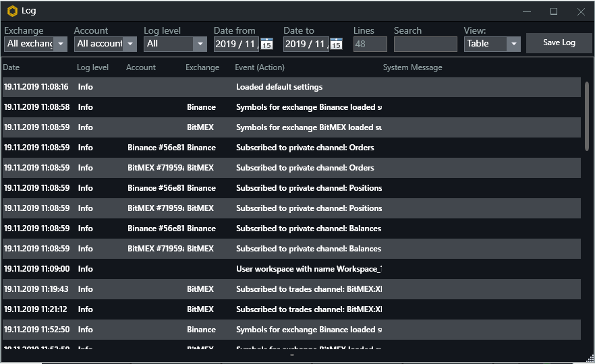Screen dimensions: 595x364
Task: Expand the Exchange dropdown arrow
Action: pos(61,44)
